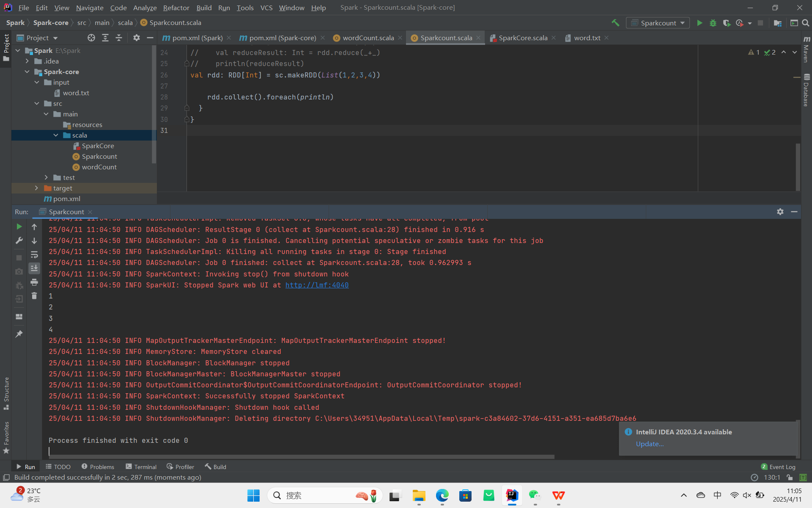Click the green Run button in top toolbar

click(x=700, y=23)
